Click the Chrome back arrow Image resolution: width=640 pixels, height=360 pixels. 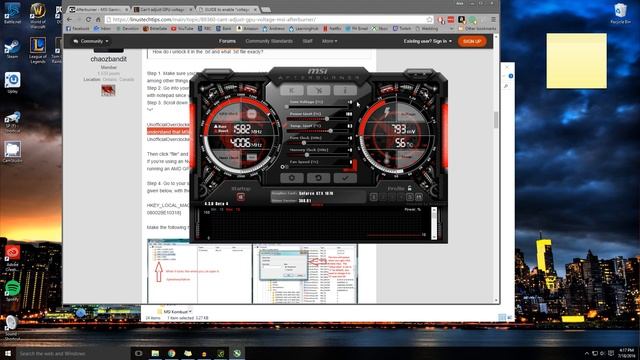pos(70,19)
